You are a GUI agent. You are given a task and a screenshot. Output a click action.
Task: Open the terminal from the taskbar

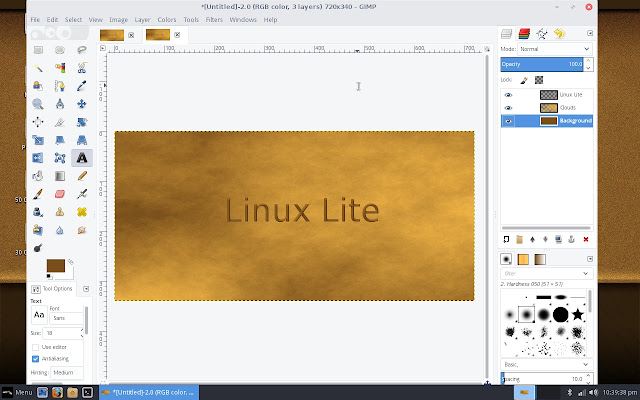pyautogui.click(x=87, y=392)
